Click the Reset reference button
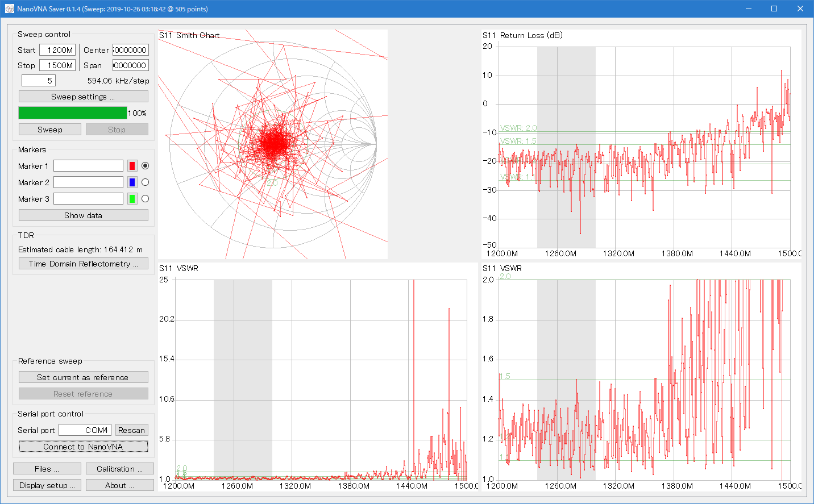Image resolution: width=814 pixels, height=504 pixels. point(84,394)
